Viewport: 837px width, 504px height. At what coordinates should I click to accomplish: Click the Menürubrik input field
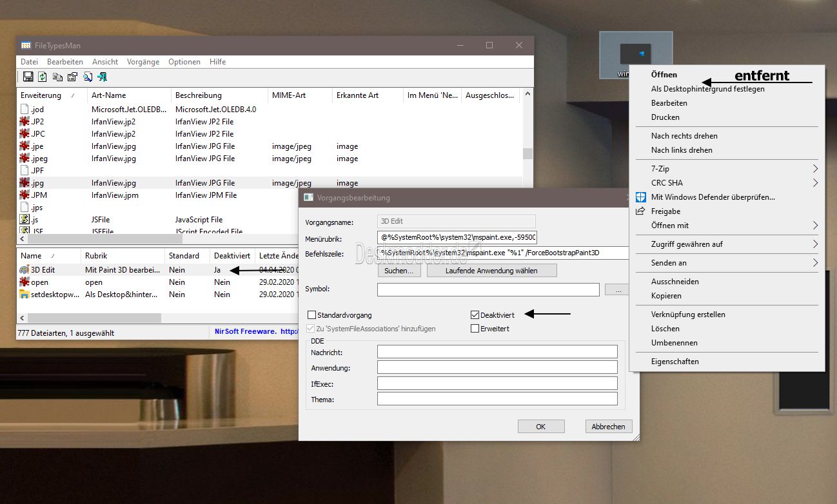click(457, 238)
